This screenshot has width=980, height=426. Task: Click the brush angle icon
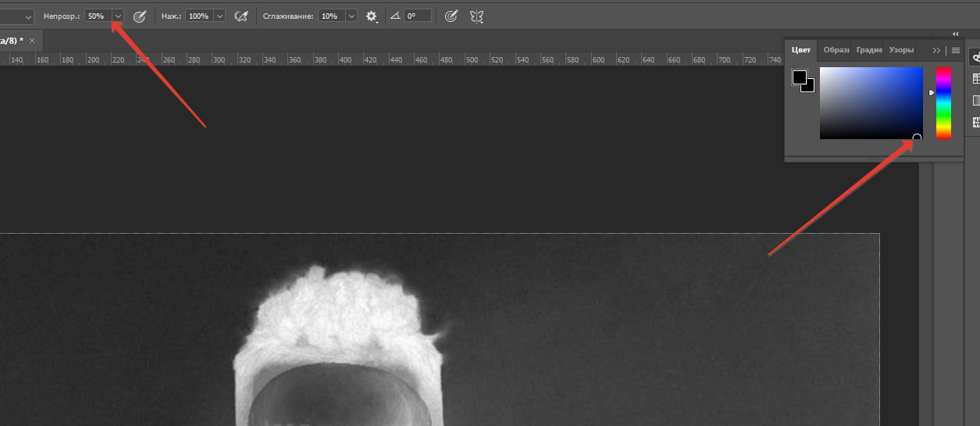point(395,16)
